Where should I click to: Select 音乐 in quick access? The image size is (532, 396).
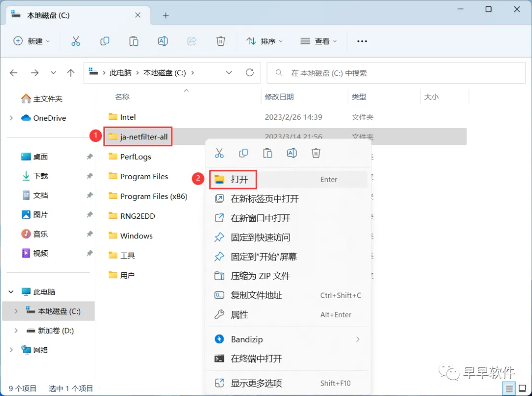35,234
